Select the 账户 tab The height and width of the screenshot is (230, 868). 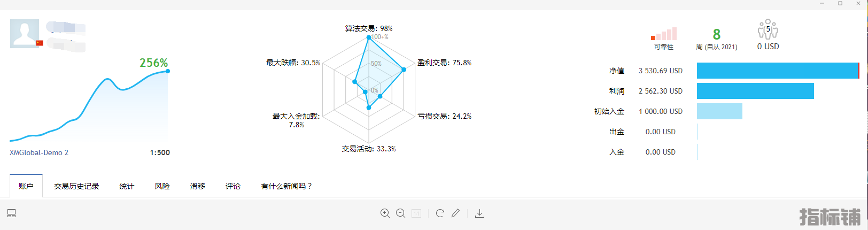(x=26, y=186)
